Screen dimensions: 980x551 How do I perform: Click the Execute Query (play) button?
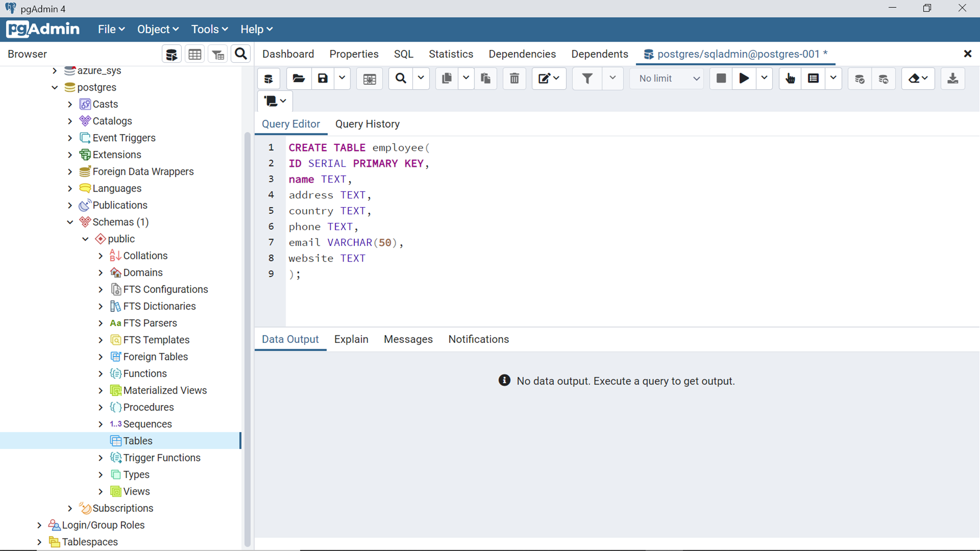click(x=744, y=78)
